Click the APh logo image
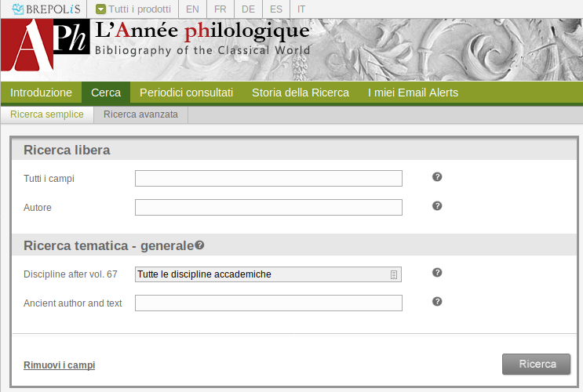583x392 pixels. coord(46,45)
